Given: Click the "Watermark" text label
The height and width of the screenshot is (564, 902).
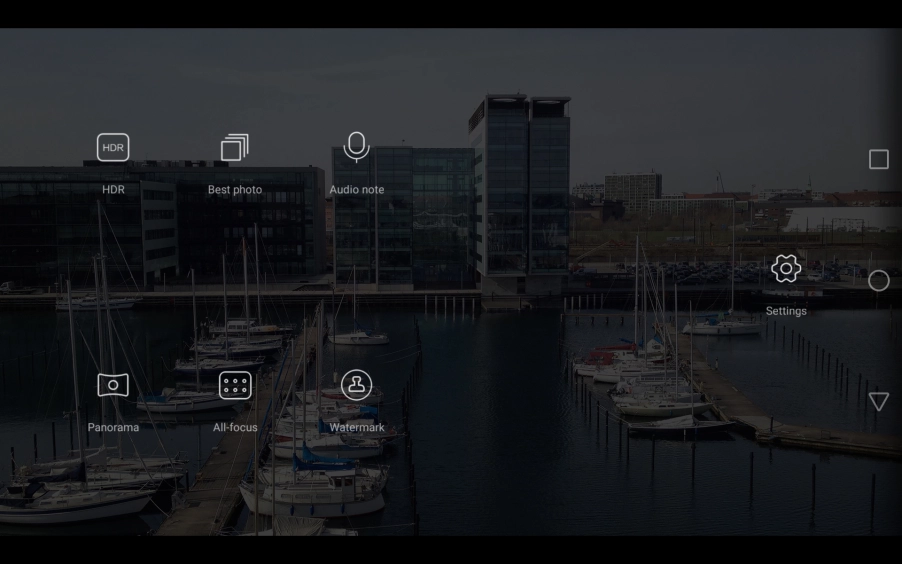Looking at the screenshot, I should click(x=357, y=428).
